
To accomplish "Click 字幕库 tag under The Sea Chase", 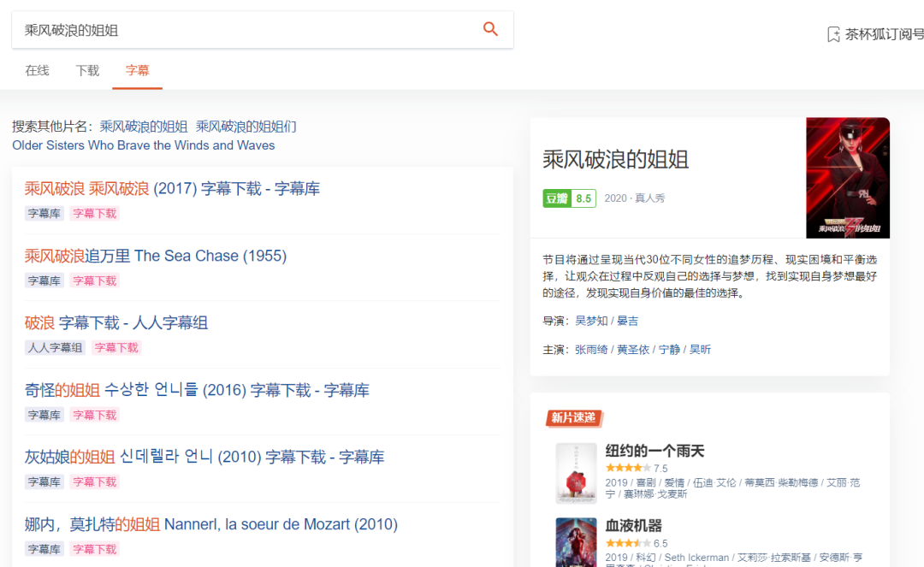I will [44, 281].
